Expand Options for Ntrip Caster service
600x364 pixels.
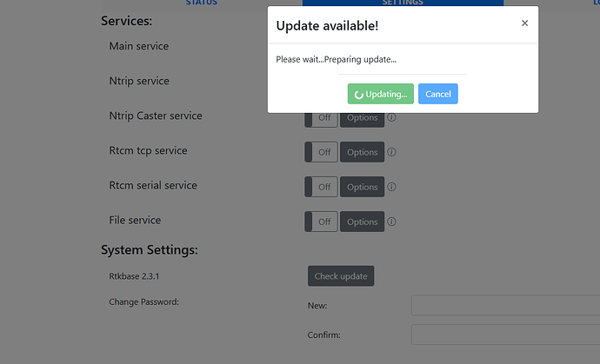tap(362, 119)
